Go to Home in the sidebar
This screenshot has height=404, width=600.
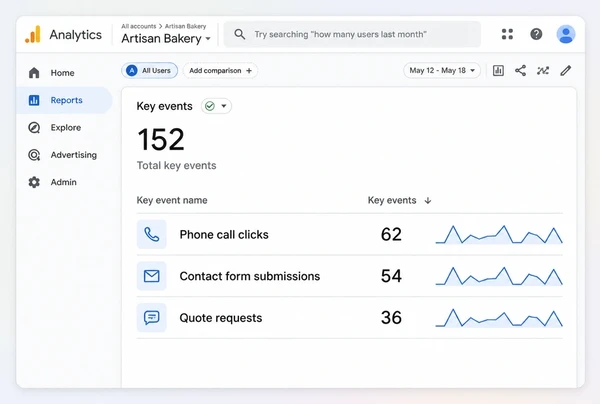pos(64,73)
